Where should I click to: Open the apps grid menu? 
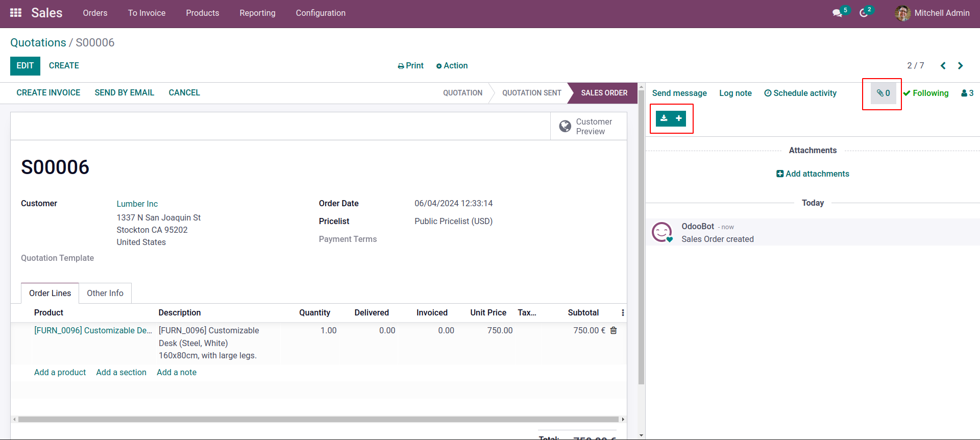click(16, 13)
